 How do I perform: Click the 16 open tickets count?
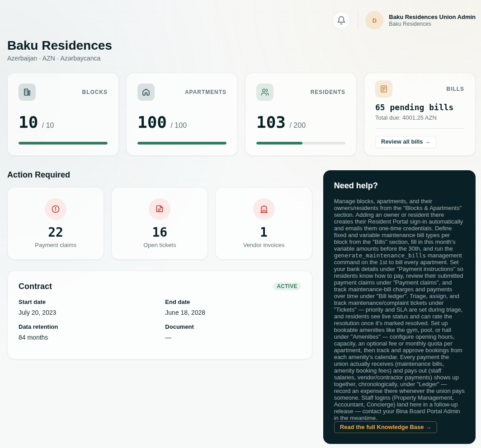160,232
